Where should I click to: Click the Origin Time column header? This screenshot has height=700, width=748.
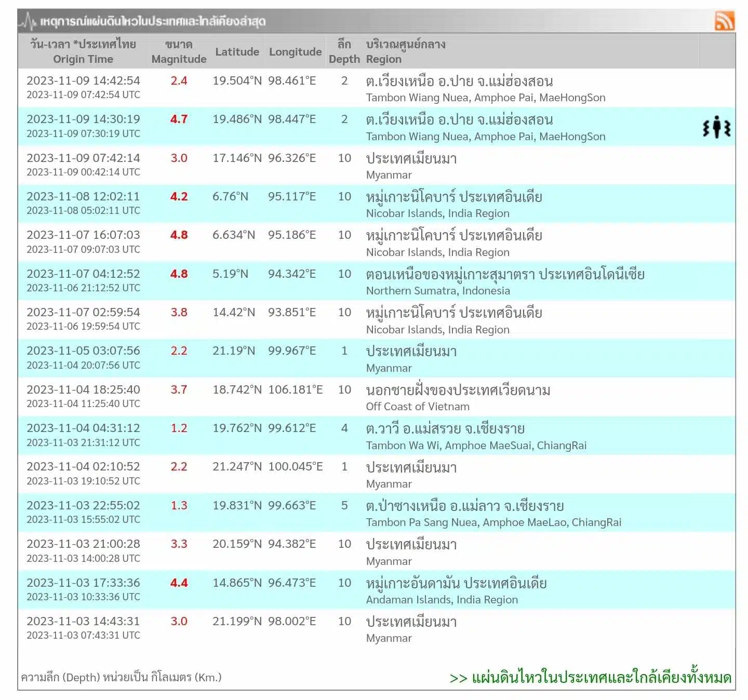click(83, 52)
